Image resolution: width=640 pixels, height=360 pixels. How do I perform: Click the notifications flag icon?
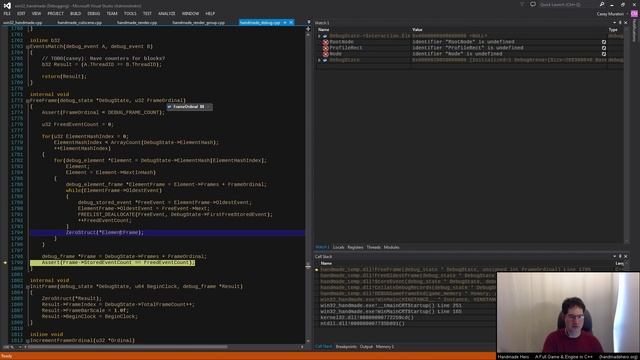coord(522,4)
